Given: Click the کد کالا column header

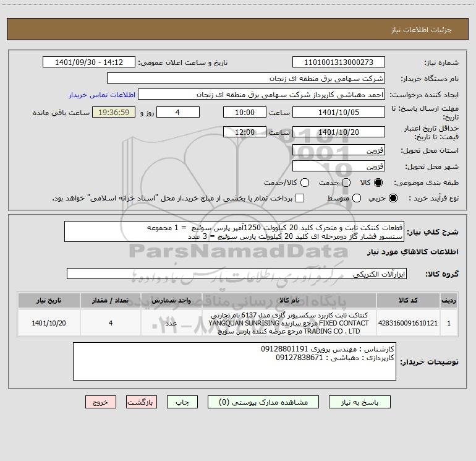Looking at the screenshot, I should 408,300.
